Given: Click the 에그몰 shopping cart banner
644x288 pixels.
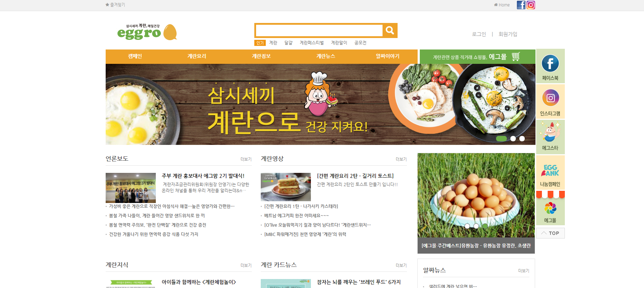Looking at the screenshot, I should click(477, 57).
